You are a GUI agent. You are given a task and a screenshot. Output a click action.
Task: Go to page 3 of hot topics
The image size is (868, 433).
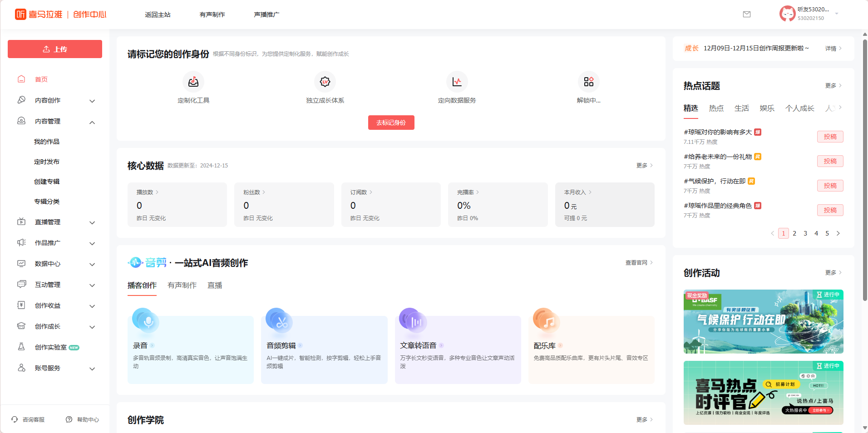point(805,233)
